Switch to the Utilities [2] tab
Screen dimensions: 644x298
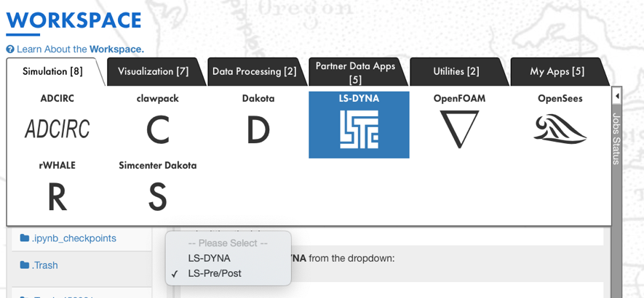click(x=456, y=71)
